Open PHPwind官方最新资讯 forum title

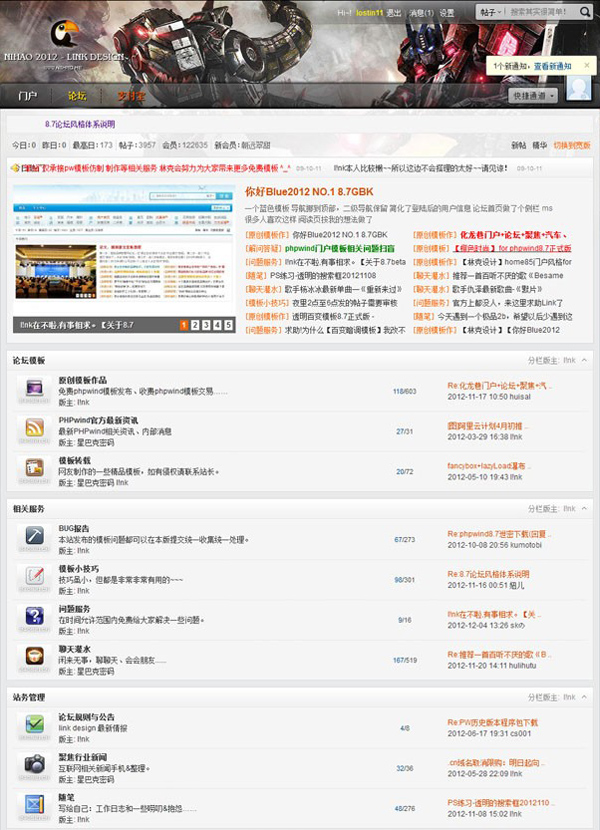tap(98, 420)
